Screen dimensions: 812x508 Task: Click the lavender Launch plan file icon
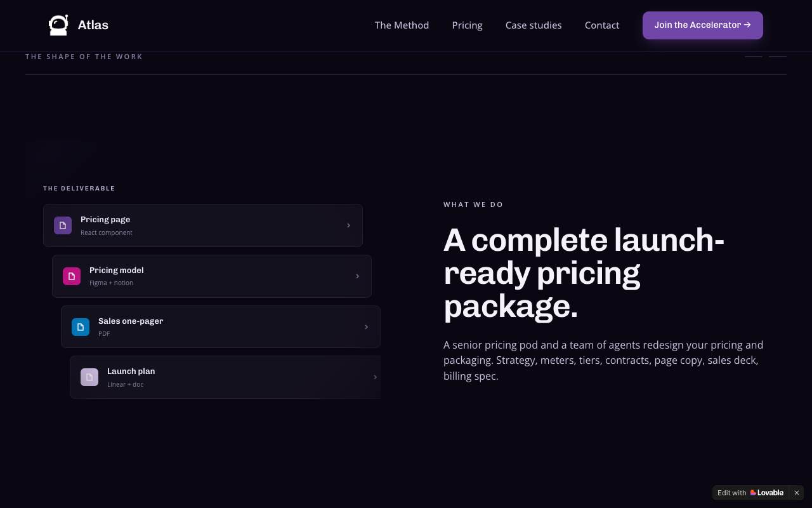click(89, 377)
